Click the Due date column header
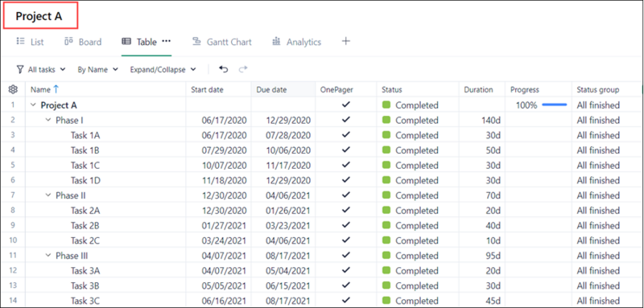This screenshot has width=644, height=308. click(283, 89)
